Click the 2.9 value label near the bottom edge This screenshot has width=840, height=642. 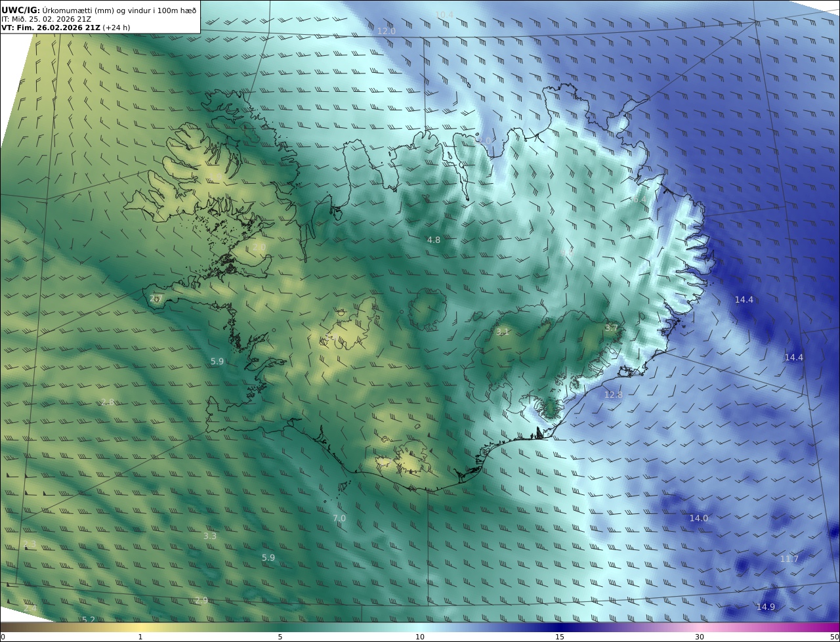coord(201,601)
